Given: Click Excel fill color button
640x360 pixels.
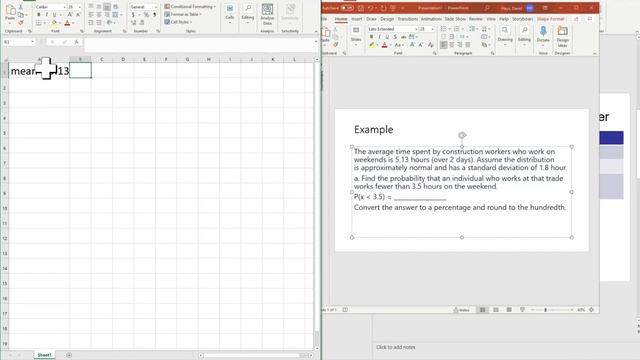Looking at the screenshot, I should [54, 22].
